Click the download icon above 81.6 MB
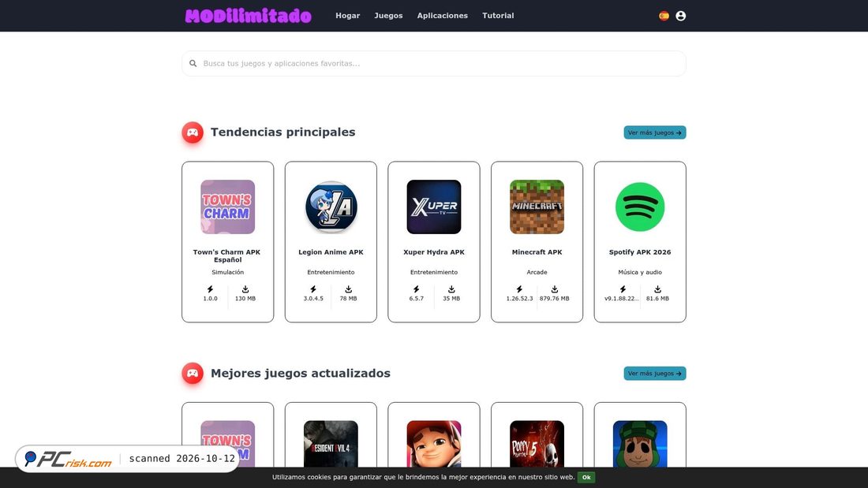The image size is (868, 488). click(657, 289)
